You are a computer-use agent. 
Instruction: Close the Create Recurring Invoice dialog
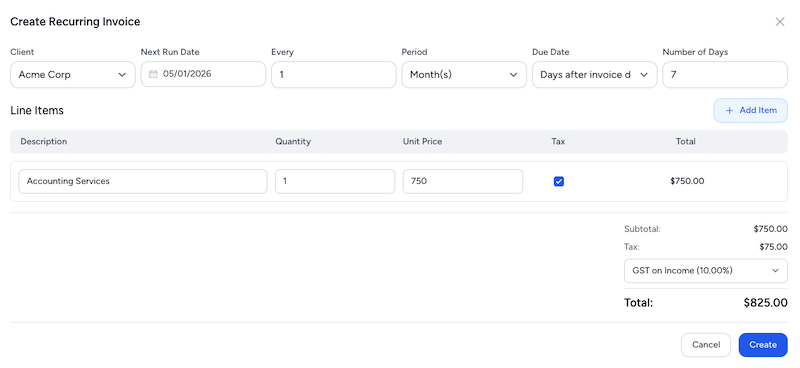780,22
